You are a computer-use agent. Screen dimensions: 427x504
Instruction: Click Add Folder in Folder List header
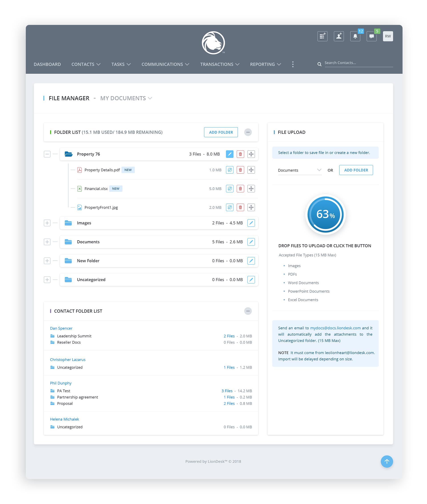click(x=221, y=132)
